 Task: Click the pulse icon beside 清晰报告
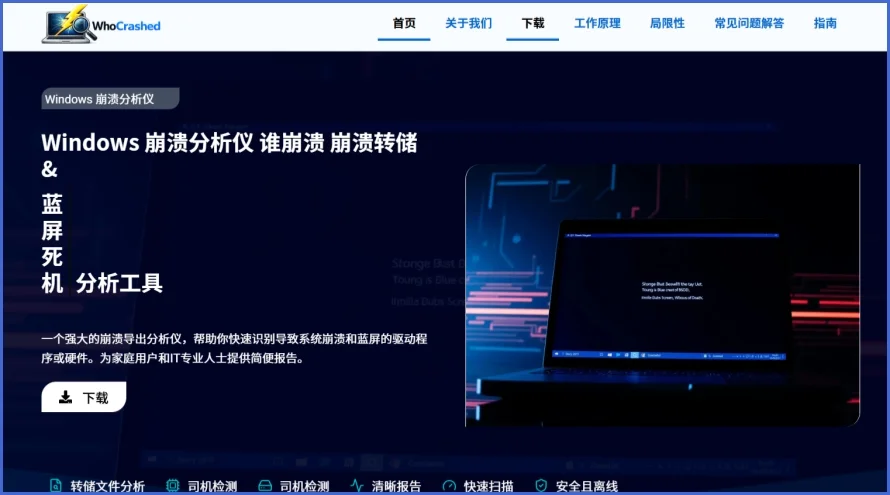357,486
